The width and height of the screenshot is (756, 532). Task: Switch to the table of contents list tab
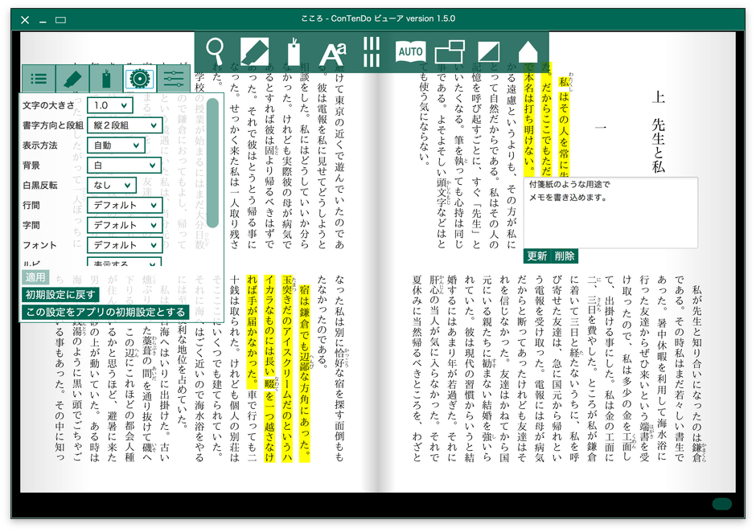tap(38, 79)
